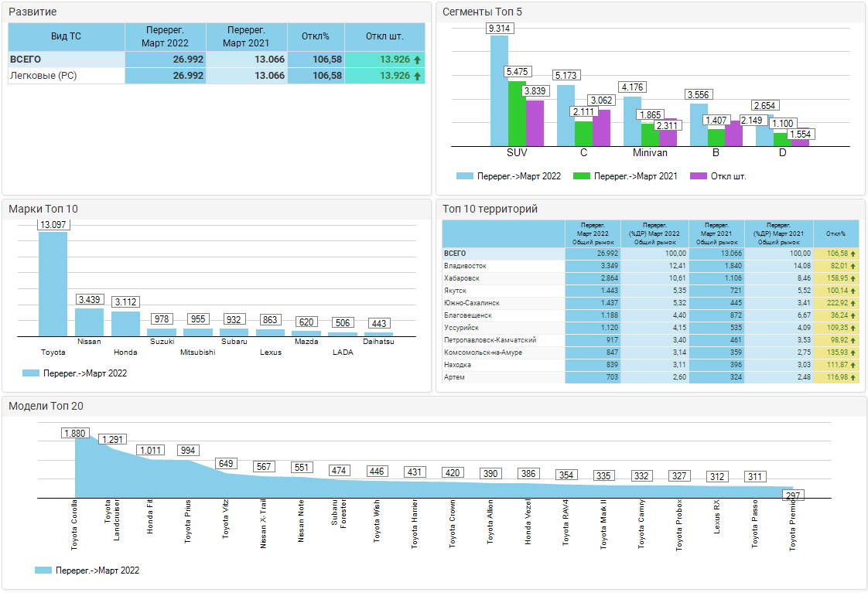Open the Якутск row in territories table
The width and height of the screenshot is (868, 613).
(x=454, y=291)
